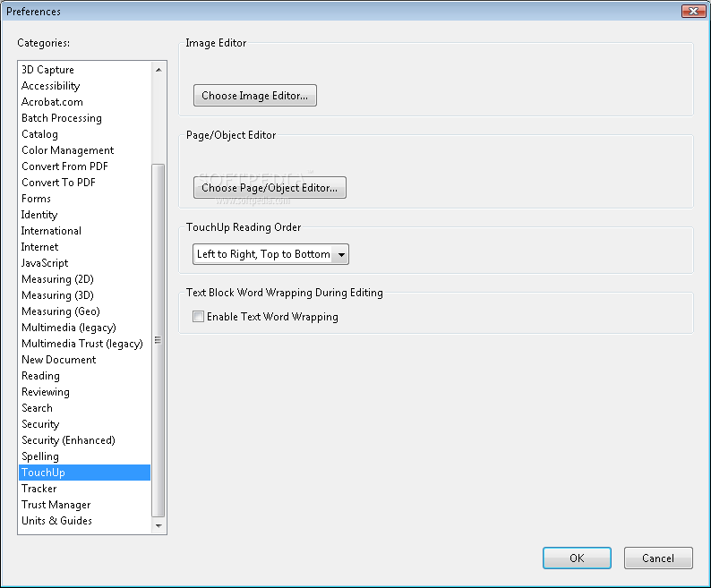This screenshot has height=588, width=711.
Task: Confirm with the OK button
Action: pyautogui.click(x=577, y=558)
